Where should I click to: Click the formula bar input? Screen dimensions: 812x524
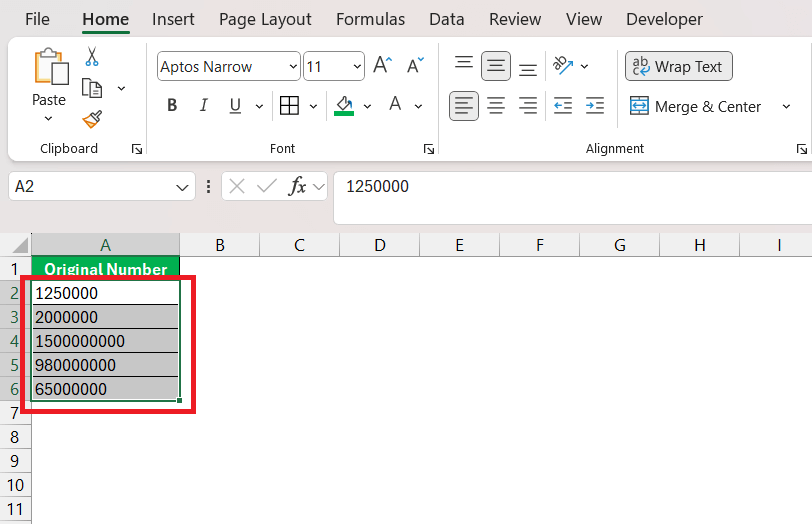click(572, 198)
